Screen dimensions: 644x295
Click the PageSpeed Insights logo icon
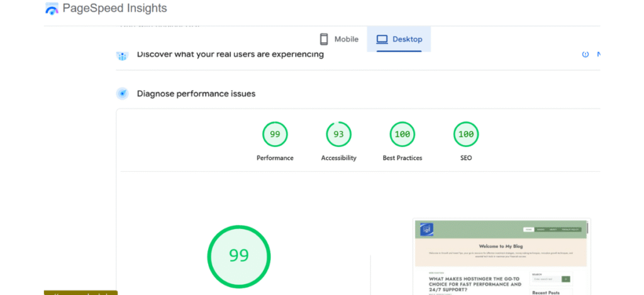tap(52, 9)
